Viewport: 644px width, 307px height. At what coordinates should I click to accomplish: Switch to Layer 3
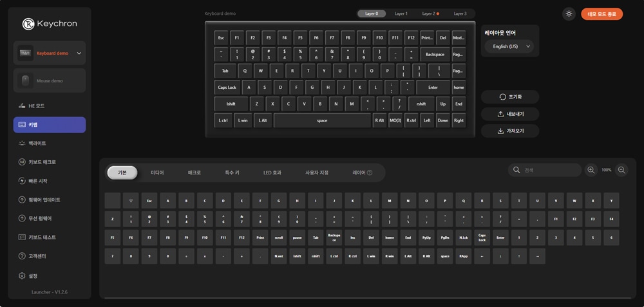(460, 14)
